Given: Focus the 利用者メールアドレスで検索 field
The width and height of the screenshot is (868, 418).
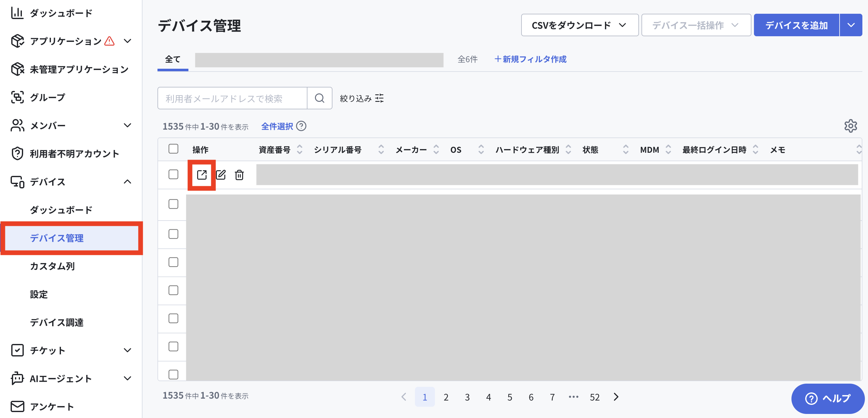Looking at the screenshot, I should 232,98.
